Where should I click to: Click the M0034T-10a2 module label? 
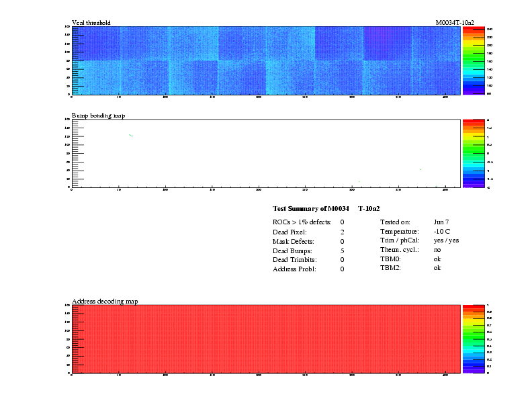click(x=455, y=23)
